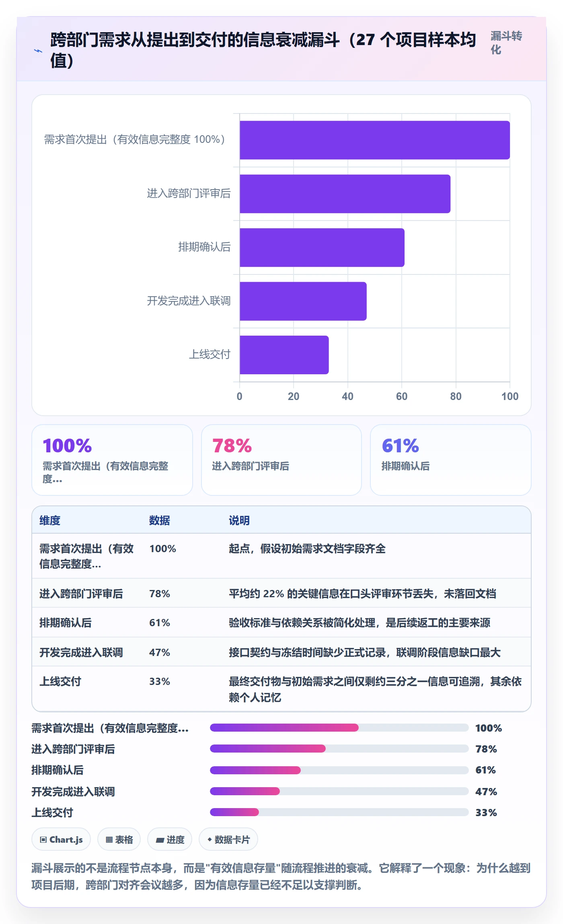Click x-axis tick label 60
The image size is (563, 924).
pyautogui.click(x=402, y=396)
